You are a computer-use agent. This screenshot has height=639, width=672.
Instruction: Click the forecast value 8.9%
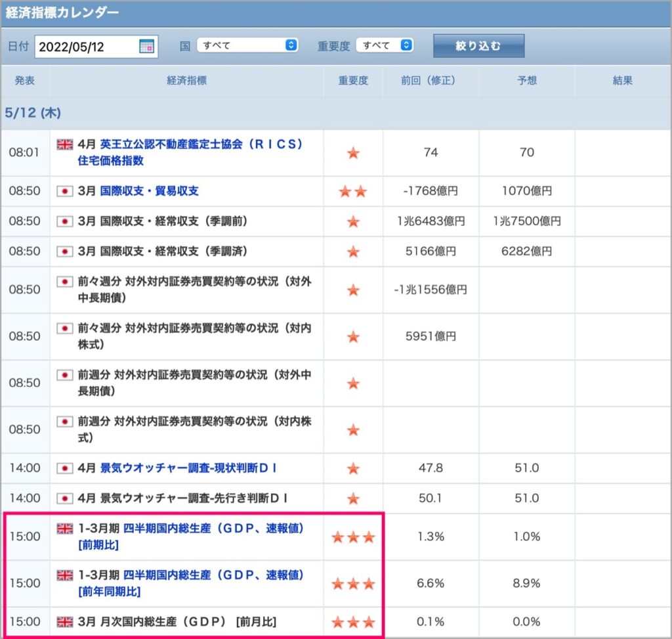(x=527, y=583)
